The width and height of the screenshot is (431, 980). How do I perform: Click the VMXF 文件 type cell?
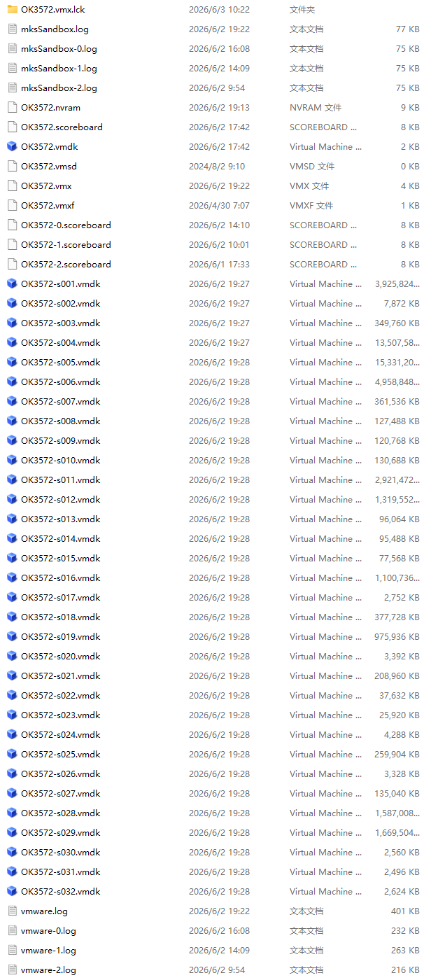pyautogui.click(x=312, y=206)
